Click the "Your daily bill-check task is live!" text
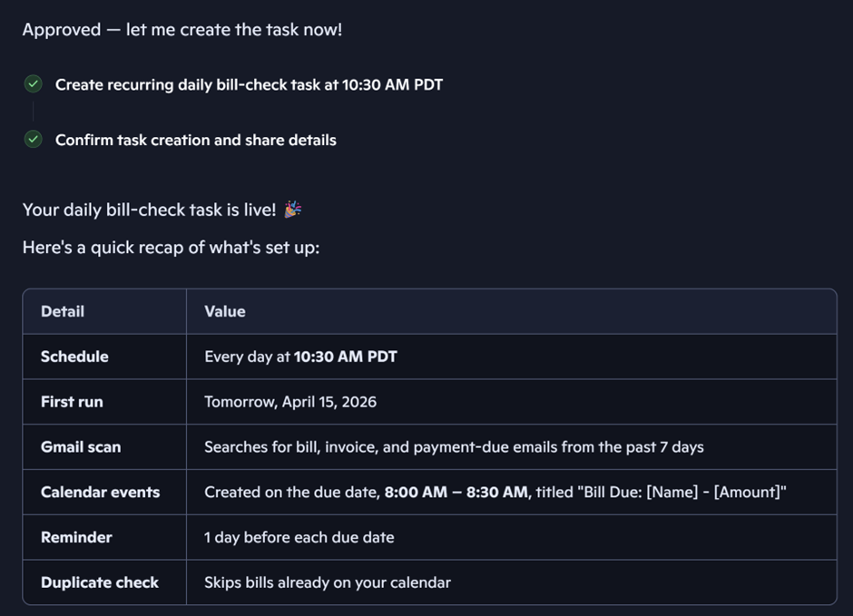853x616 pixels. pos(149,210)
